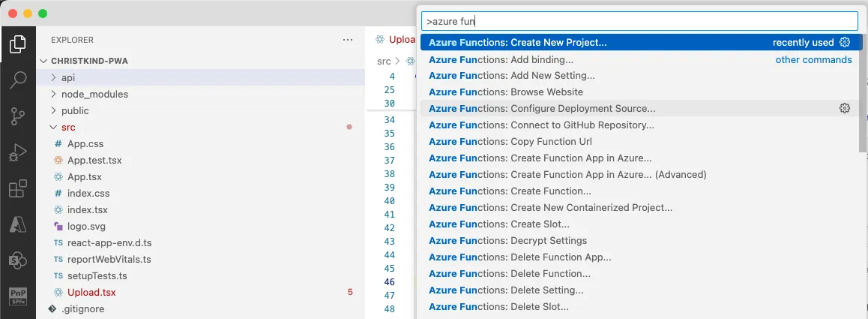868x319 pixels.
Task: Choose Azure Functions: Delete Function App command
Action: [x=641, y=257]
